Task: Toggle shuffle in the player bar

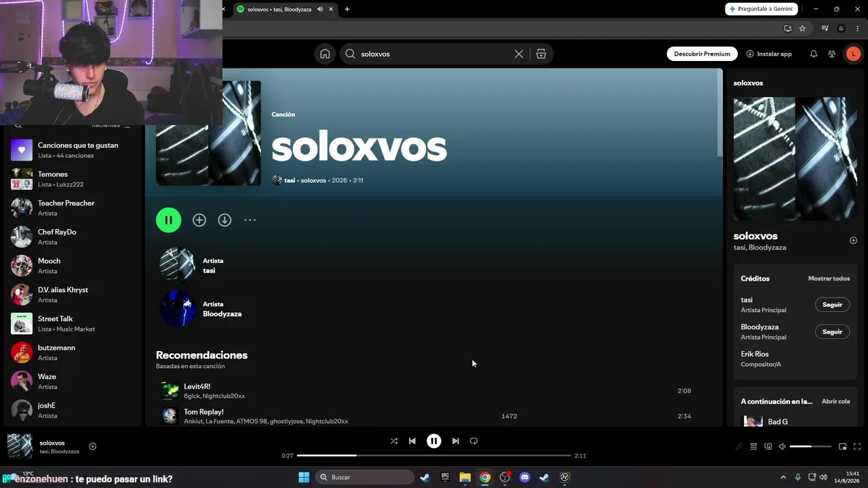Action: [x=394, y=441]
